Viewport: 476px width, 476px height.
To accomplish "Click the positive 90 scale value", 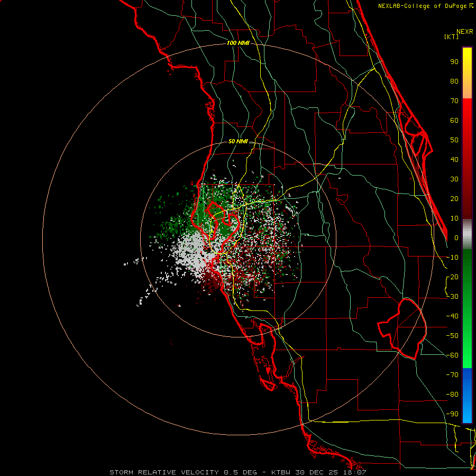I will [x=454, y=62].
